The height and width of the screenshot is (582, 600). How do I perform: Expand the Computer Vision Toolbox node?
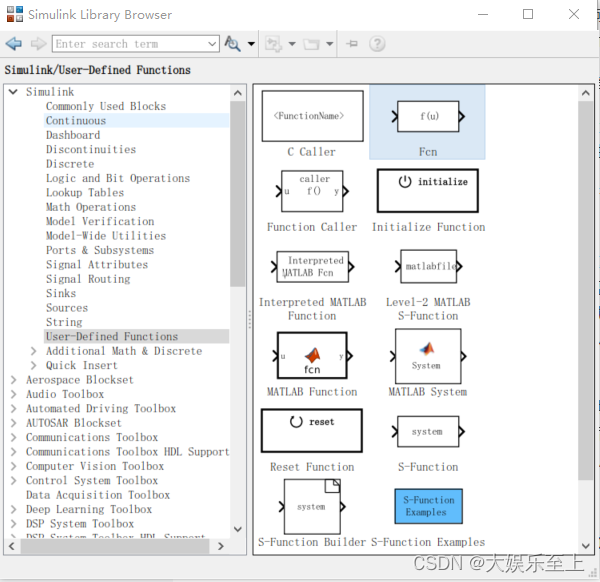13,466
